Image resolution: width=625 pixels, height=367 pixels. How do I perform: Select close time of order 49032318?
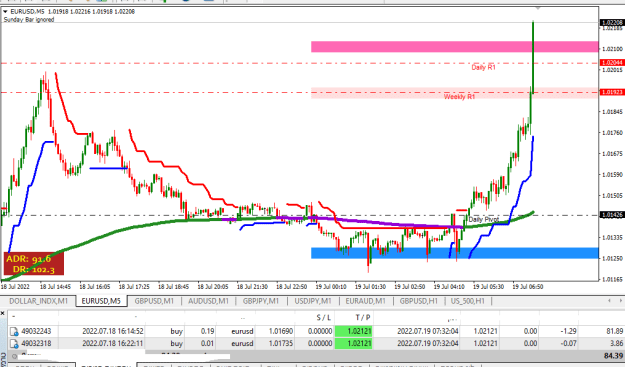tap(428, 343)
